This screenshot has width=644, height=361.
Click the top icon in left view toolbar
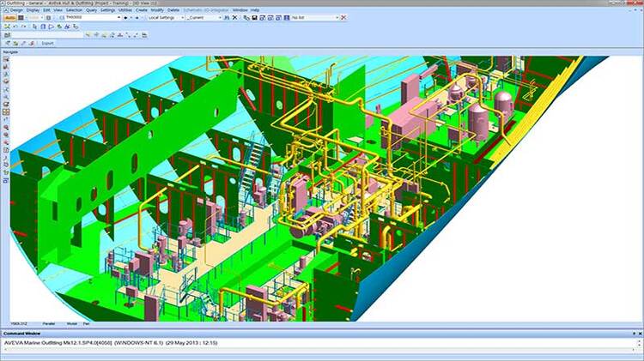pyautogui.click(x=6, y=59)
